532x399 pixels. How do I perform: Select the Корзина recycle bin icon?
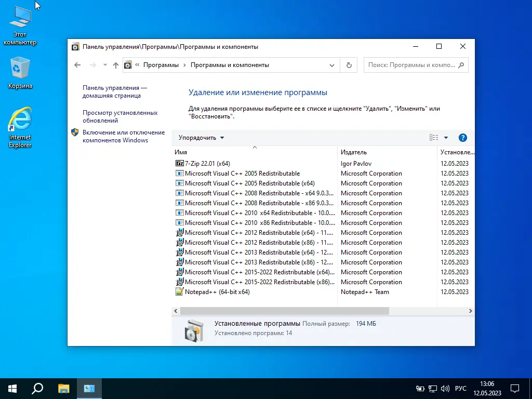(x=20, y=73)
